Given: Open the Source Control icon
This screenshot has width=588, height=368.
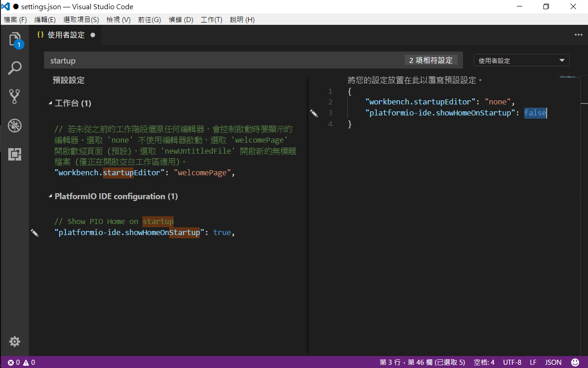Looking at the screenshot, I should click(x=15, y=96).
